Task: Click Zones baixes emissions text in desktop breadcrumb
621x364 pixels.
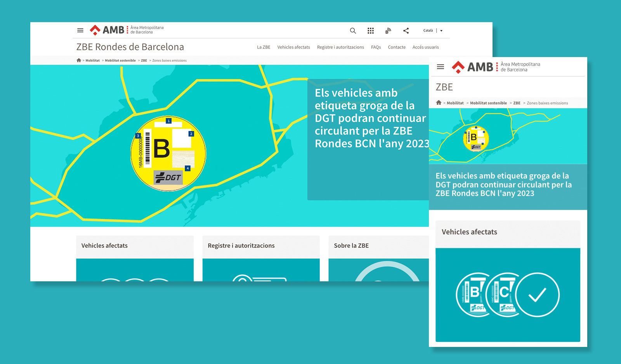Action: click(x=169, y=61)
